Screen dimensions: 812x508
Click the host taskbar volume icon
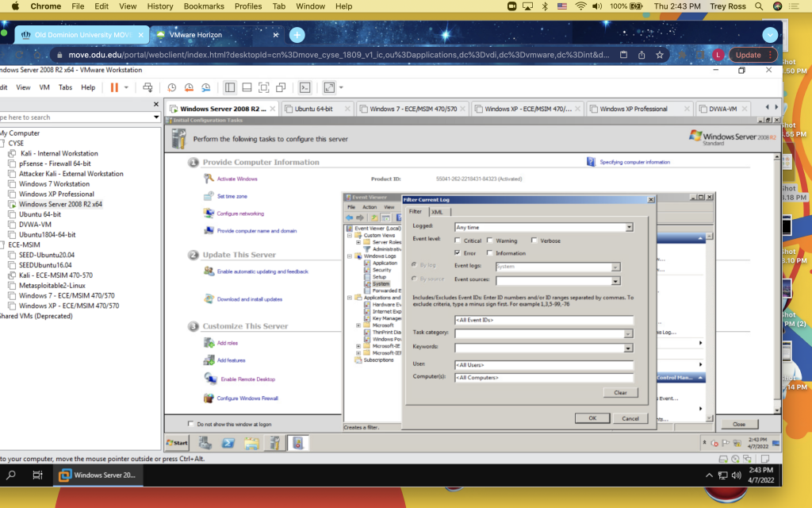click(x=736, y=475)
